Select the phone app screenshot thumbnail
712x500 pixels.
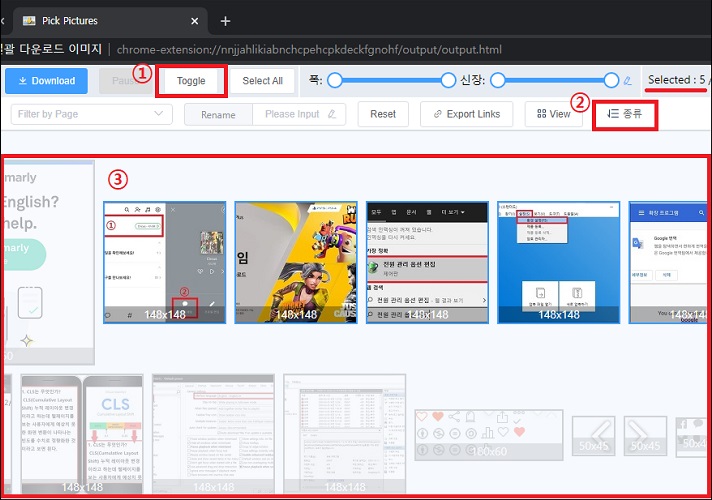pos(165,262)
